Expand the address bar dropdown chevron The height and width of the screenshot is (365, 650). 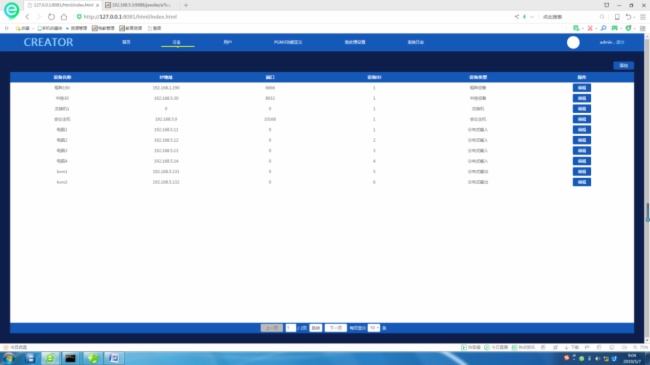(x=532, y=17)
